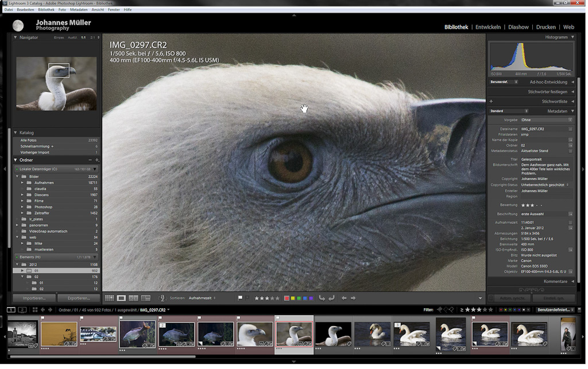The height and width of the screenshot is (369, 588).
Task: Open the Compare view (XY) mode
Action: (x=133, y=298)
